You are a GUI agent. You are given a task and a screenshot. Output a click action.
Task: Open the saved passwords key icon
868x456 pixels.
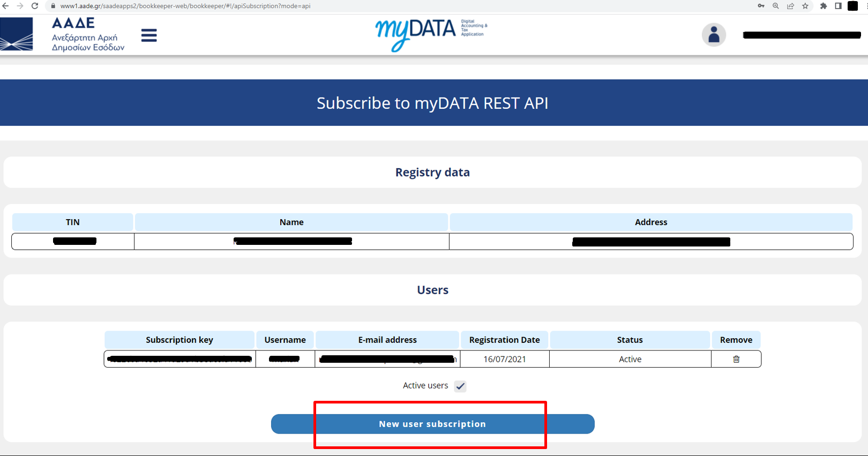point(761,6)
